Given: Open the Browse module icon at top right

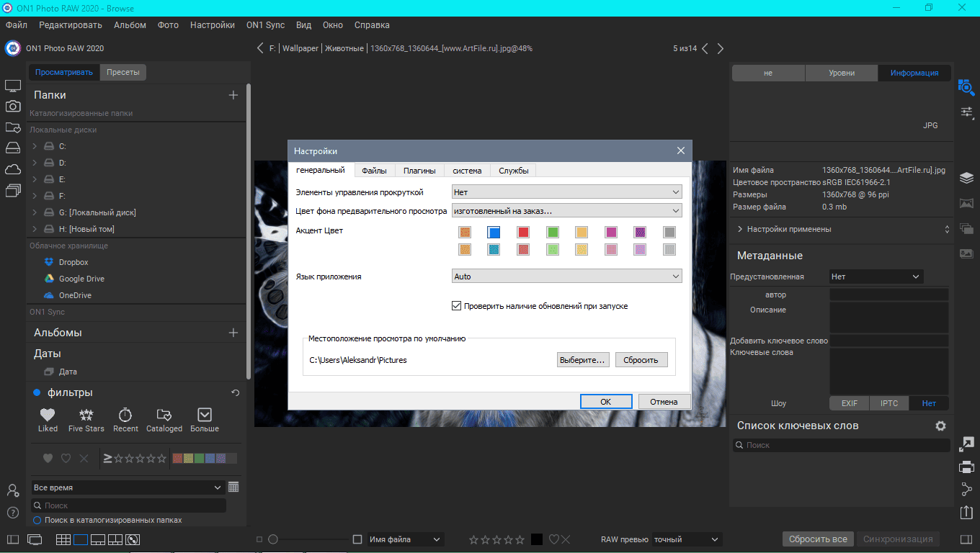Looking at the screenshot, I should pyautogui.click(x=966, y=87).
